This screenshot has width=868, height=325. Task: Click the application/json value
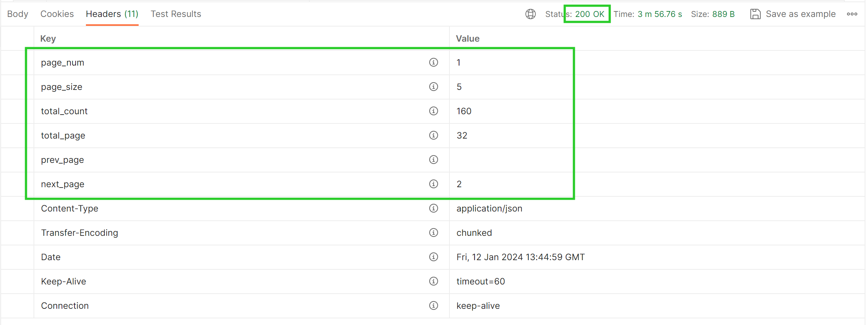click(489, 209)
